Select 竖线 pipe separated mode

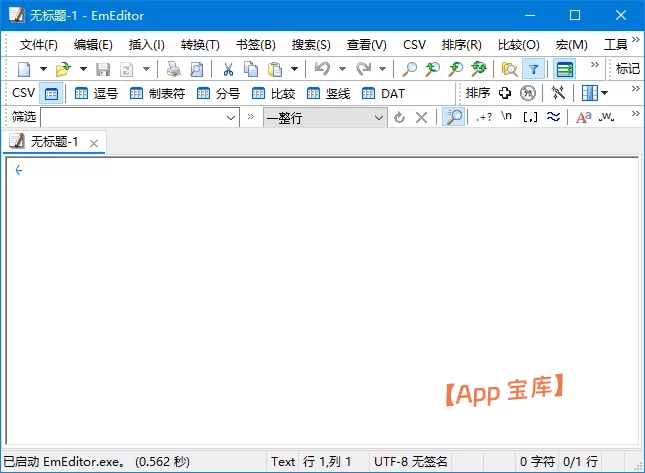click(328, 94)
